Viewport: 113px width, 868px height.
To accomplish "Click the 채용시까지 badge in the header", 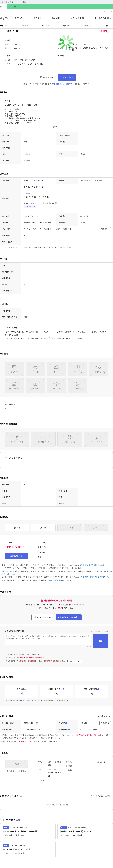I will 103,31.
